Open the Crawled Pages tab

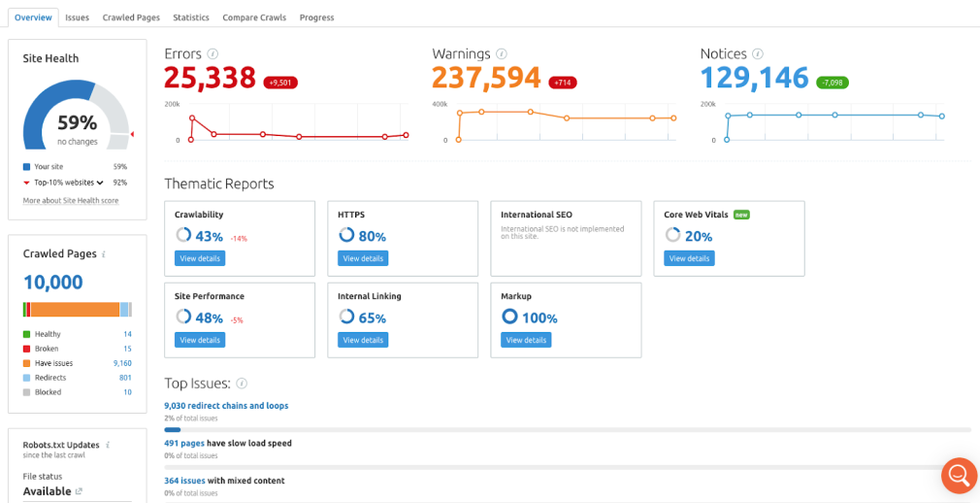pyautogui.click(x=131, y=17)
